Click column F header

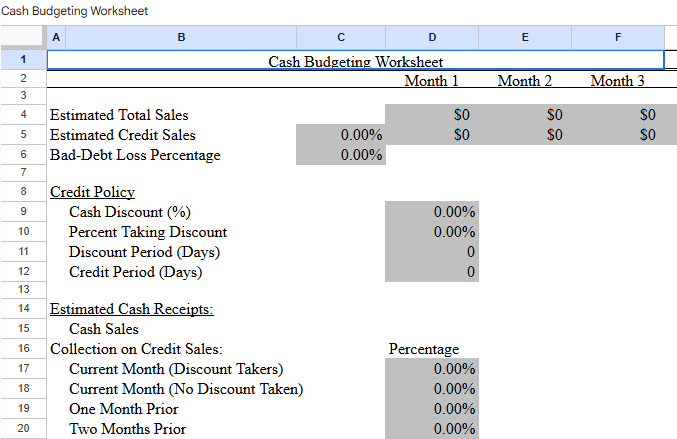pyautogui.click(x=617, y=37)
